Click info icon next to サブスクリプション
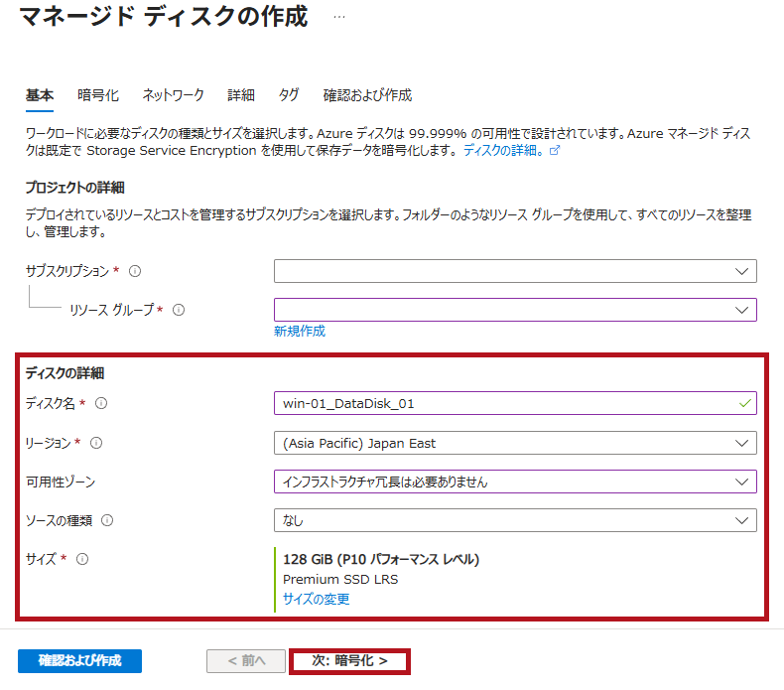The image size is (784, 690). [x=135, y=271]
